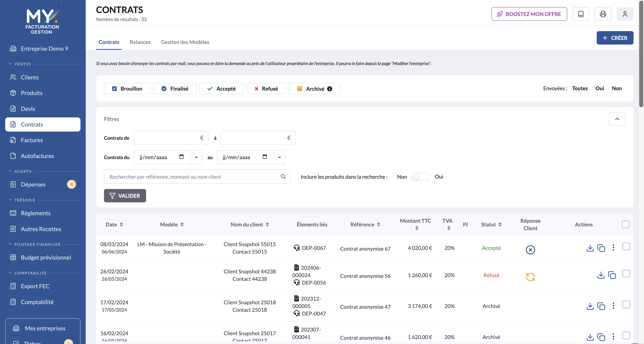Go to Dépenses in sidebar
Viewport: 644px width, 344px height.
pyautogui.click(x=43, y=184)
